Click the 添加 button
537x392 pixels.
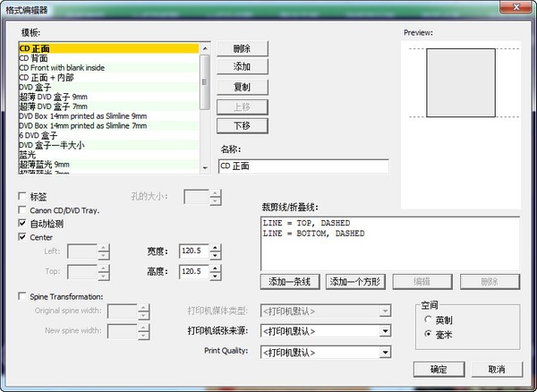click(242, 67)
